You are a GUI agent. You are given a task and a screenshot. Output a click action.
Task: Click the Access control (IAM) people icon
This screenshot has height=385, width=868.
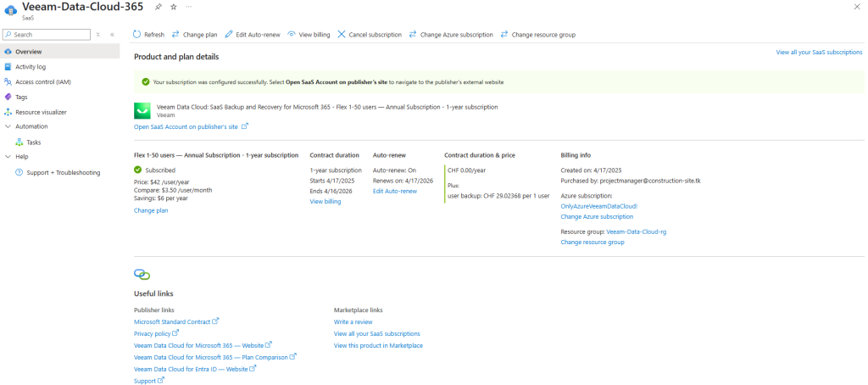(8, 82)
